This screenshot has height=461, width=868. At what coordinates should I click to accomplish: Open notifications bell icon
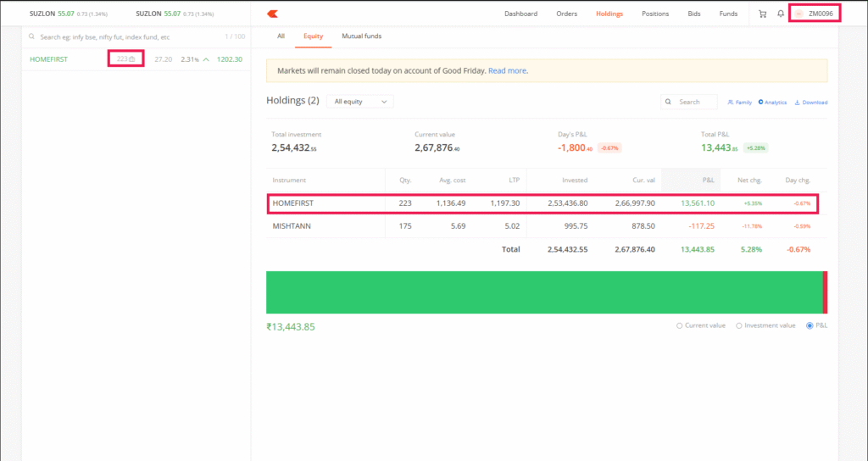point(781,14)
